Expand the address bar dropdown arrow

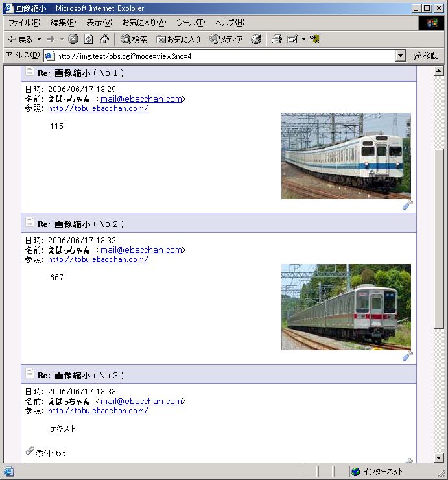(x=400, y=56)
